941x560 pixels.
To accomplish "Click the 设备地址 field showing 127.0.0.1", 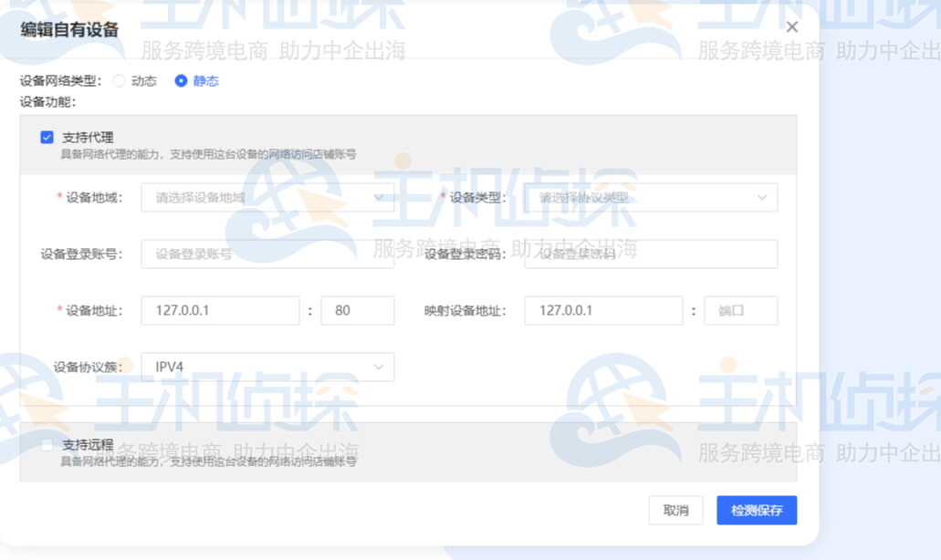I will pos(220,310).
